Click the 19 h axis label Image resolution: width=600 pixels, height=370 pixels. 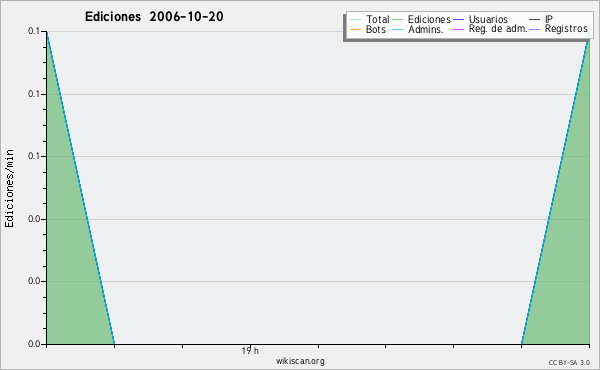click(250, 351)
